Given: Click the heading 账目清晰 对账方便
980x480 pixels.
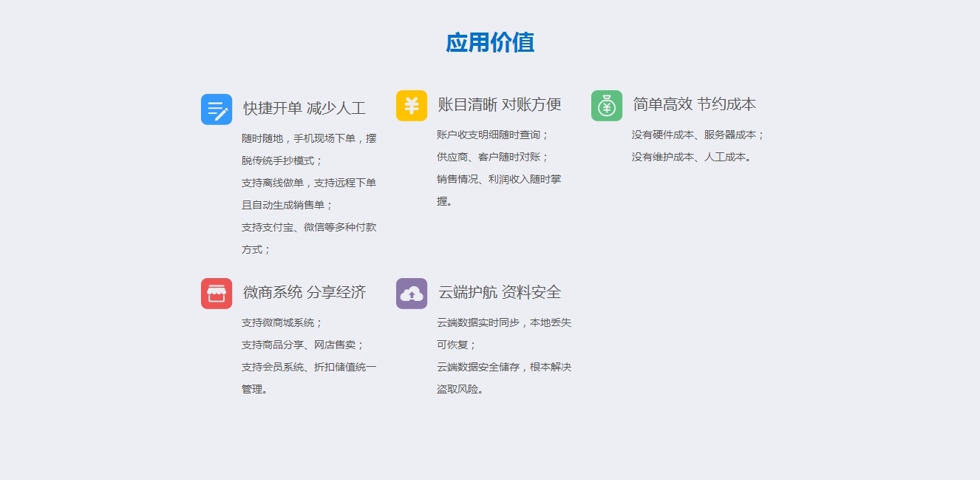Looking at the screenshot, I should [x=500, y=104].
